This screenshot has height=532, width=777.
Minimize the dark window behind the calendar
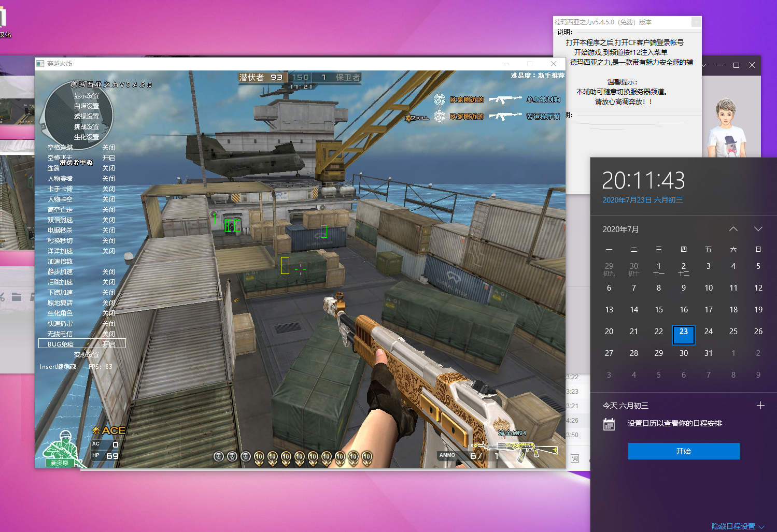720,65
